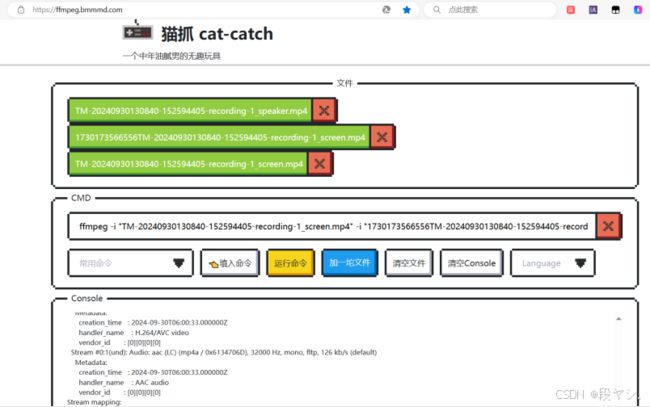Click the search magnifier icon

[x=437, y=10]
